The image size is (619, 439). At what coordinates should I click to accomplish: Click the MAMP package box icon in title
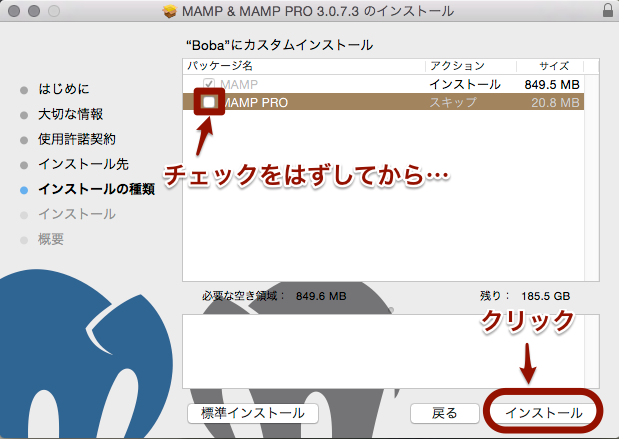[x=170, y=11]
